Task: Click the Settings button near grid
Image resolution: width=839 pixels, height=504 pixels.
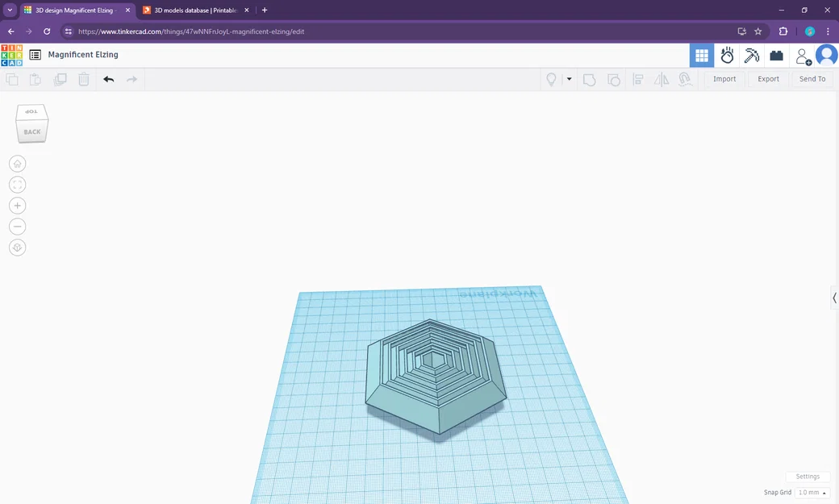Action: (x=808, y=476)
